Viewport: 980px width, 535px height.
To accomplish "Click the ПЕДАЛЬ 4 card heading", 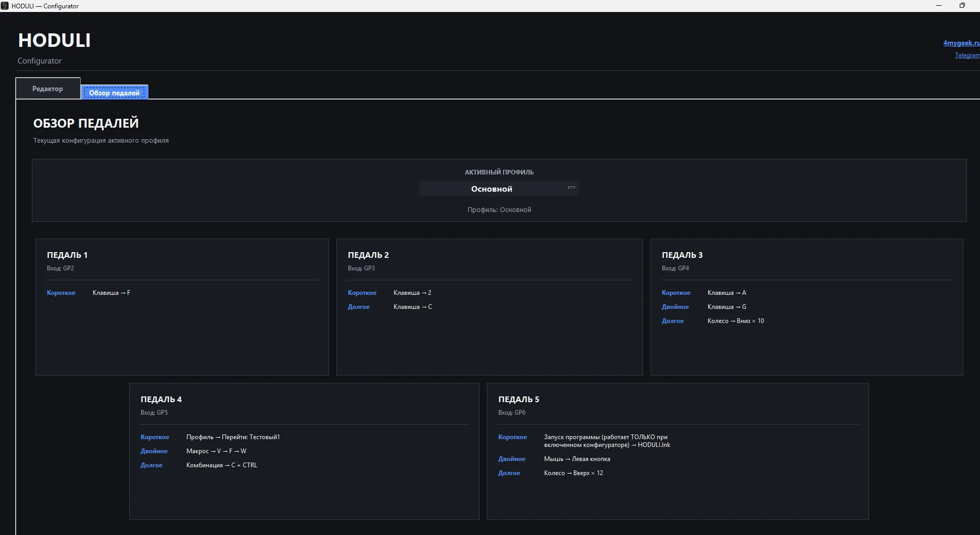I will (x=161, y=399).
